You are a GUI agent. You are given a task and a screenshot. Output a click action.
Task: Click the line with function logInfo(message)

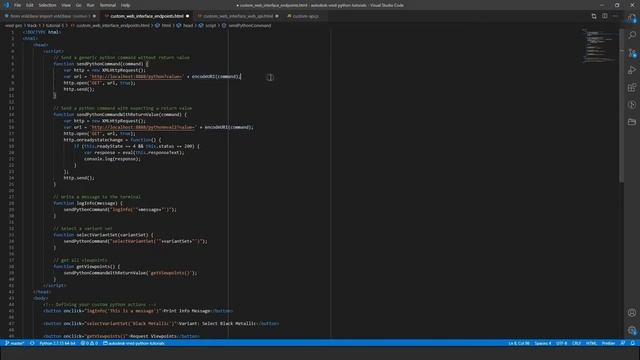click(x=88, y=203)
